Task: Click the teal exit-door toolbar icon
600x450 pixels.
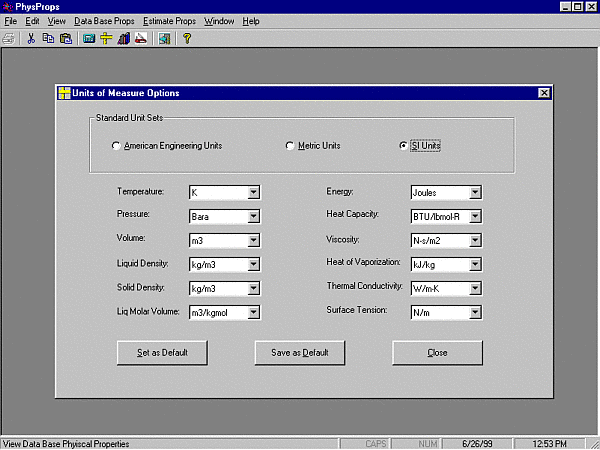Action: (x=164, y=39)
